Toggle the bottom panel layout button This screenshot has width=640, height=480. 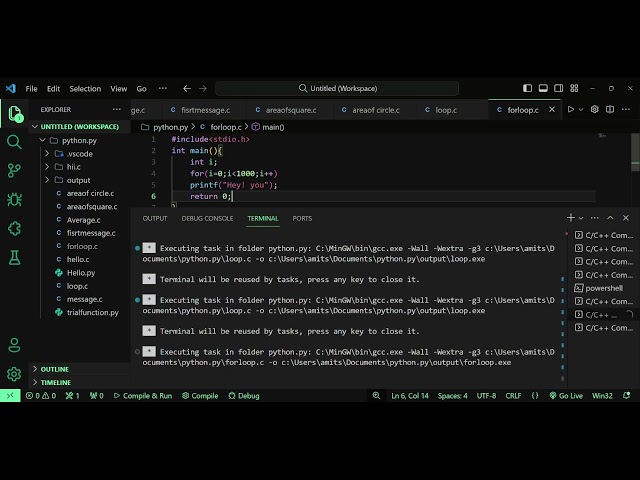pyautogui.click(x=543, y=88)
